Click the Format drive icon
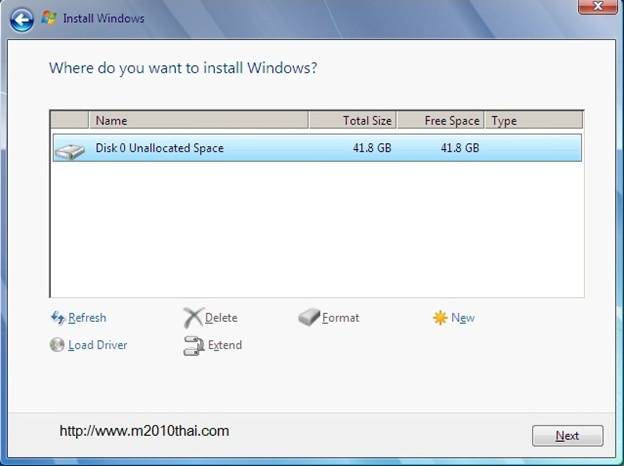This screenshot has width=624, height=466. [x=309, y=317]
